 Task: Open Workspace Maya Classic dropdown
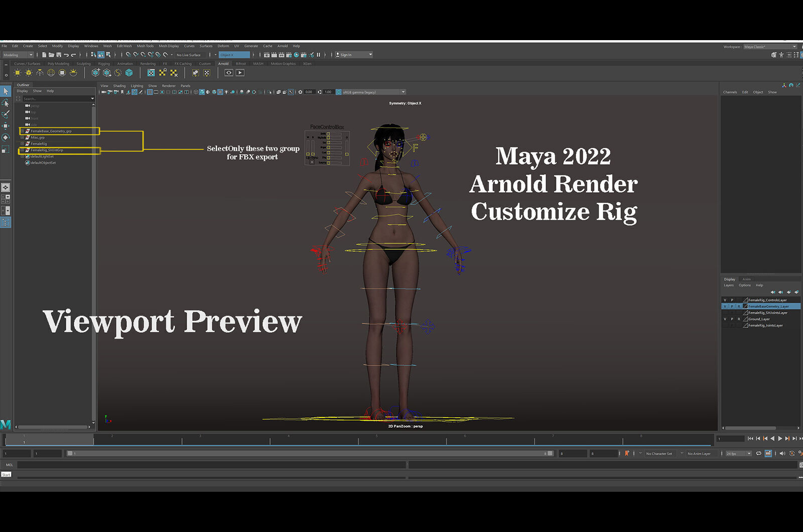[770, 47]
